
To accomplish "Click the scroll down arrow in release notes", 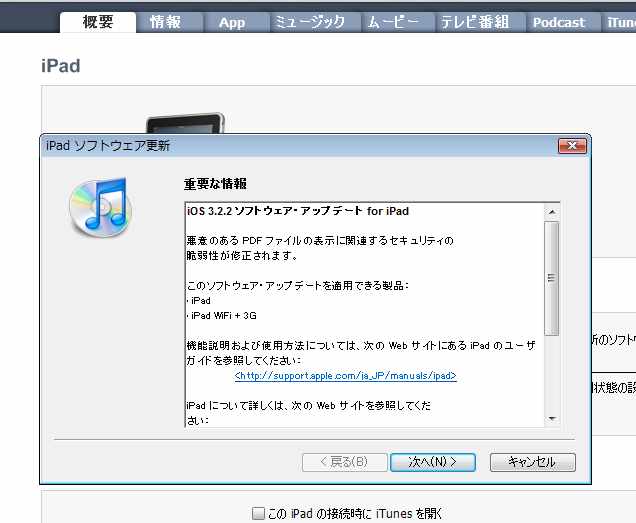I will (x=552, y=419).
